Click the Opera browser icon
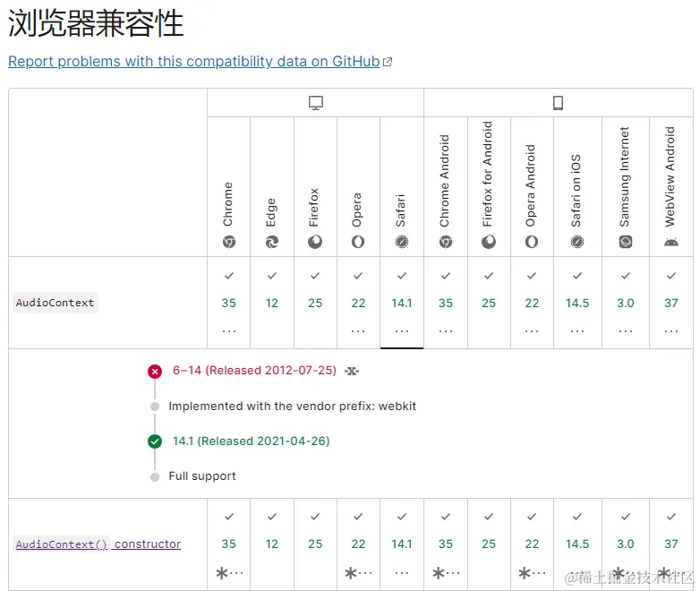The image size is (700, 591). click(357, 242)
